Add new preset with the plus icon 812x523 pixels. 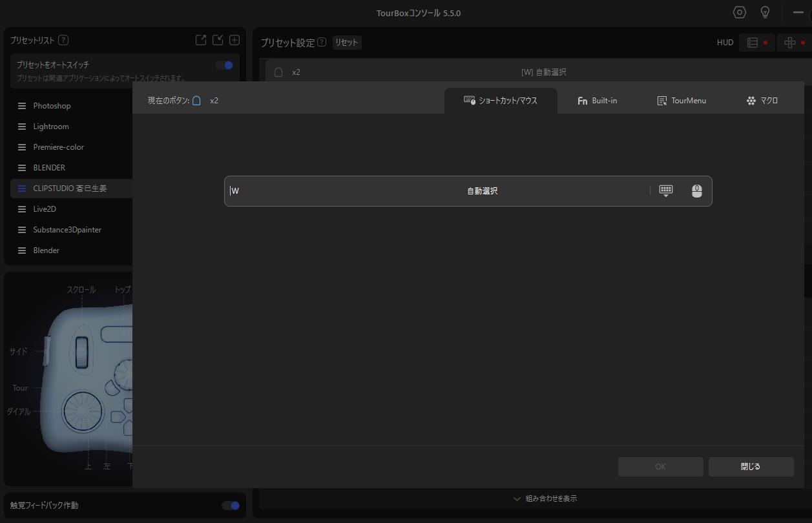coord(234,40)
